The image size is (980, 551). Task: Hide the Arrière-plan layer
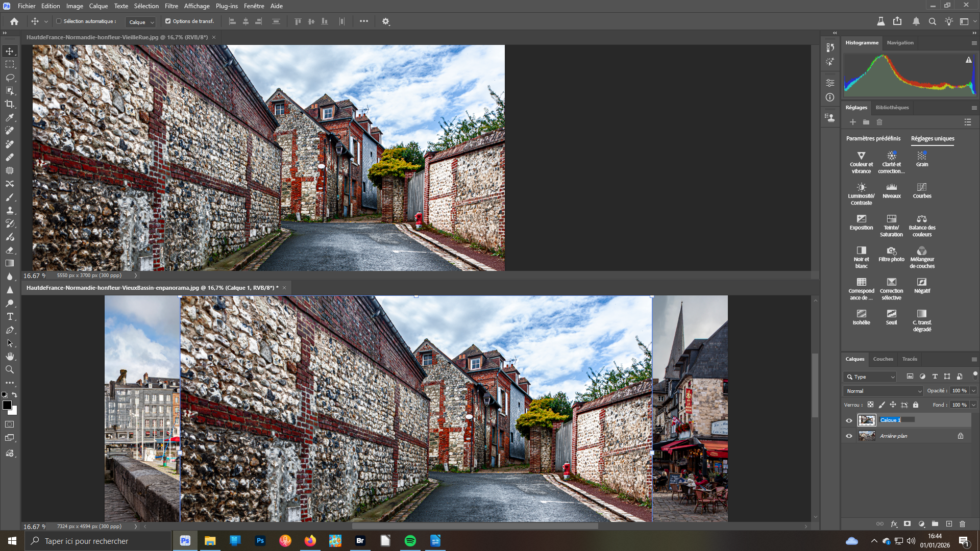pyautogui.click(x=849, y=436)
